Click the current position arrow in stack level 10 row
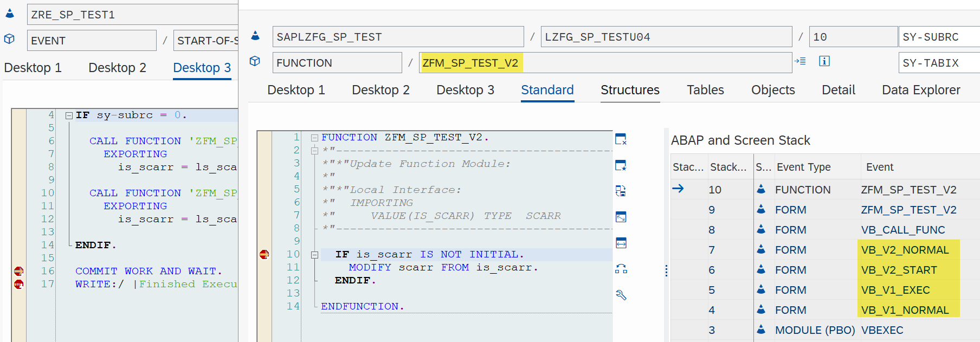Image resolution: width=980 pixels, height=342 pixels. pos(678,189)
